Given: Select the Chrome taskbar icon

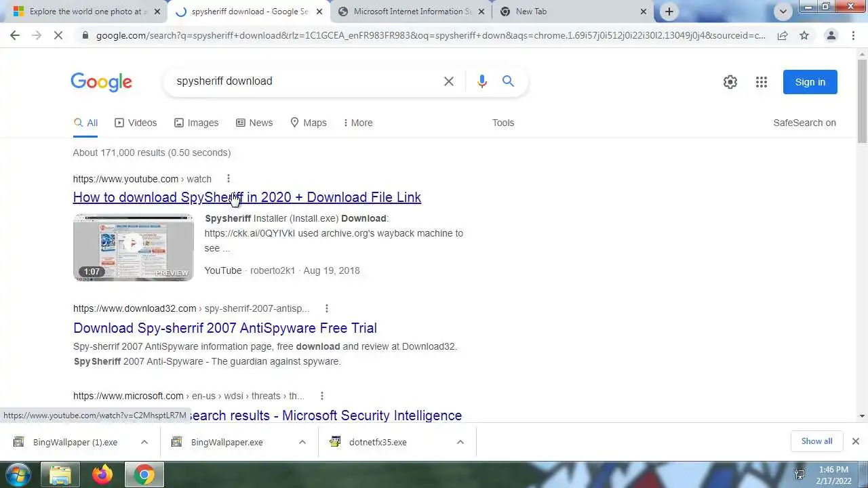Looking at the screenshot, I should [x=144, y=474].
